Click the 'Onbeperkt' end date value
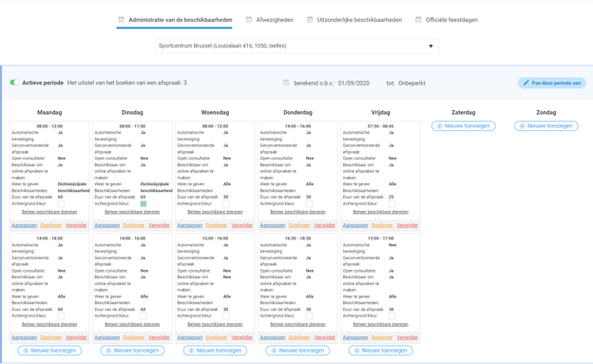This screenshot has width=593, height=364. (411, 83)
